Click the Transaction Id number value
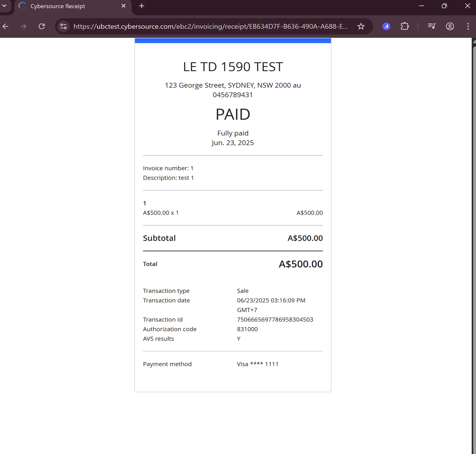This screenshot has height=454, width=476. (x=275, y=320)
